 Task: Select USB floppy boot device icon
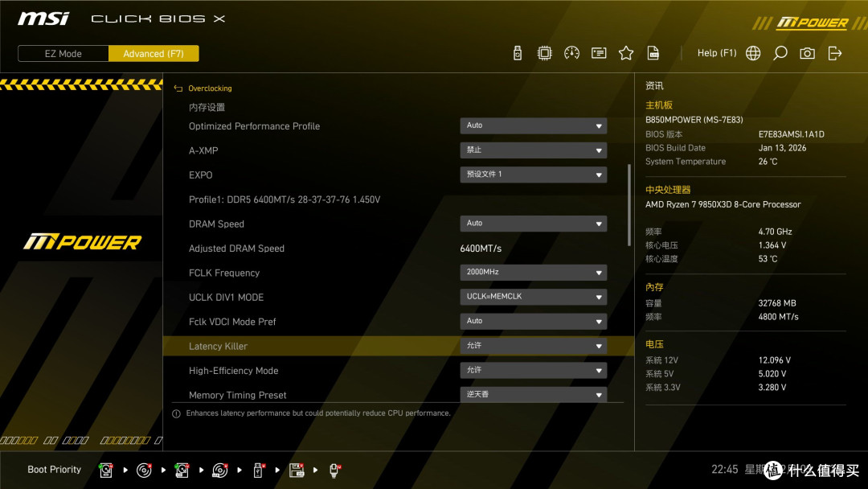pos(296,471)
